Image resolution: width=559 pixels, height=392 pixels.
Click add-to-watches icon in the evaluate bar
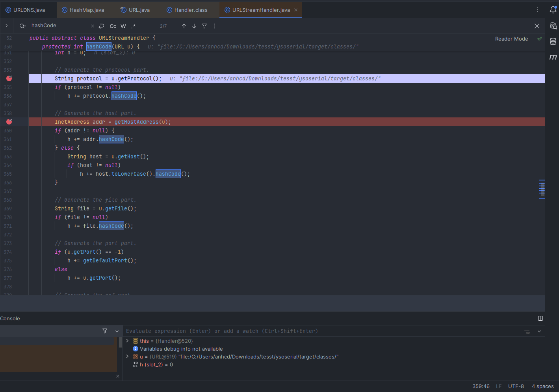[527, 331]
